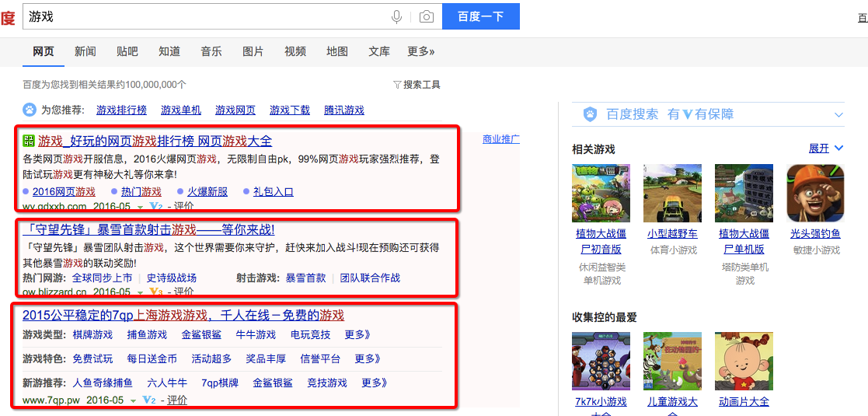
Task: Switch to the 图片 tab
Action: pyautogui.click(x=253, y=51)
